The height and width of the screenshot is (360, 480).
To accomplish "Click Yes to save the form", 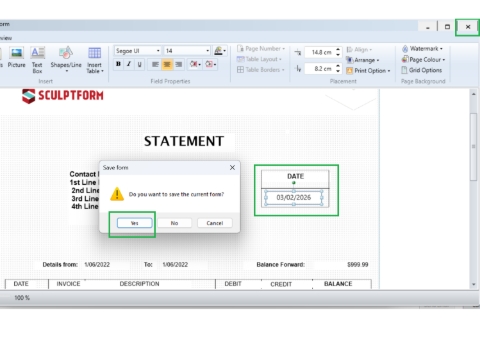I will (x=135, y=223).
